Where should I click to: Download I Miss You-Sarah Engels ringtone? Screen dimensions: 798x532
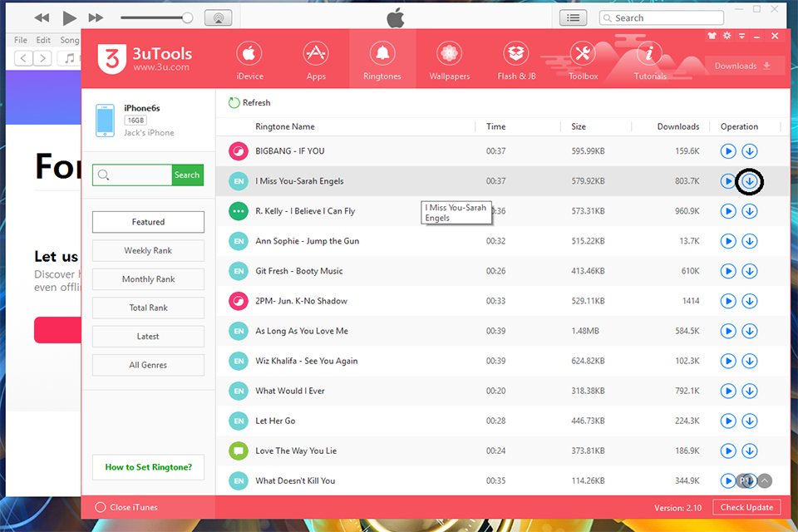[750, 181]
